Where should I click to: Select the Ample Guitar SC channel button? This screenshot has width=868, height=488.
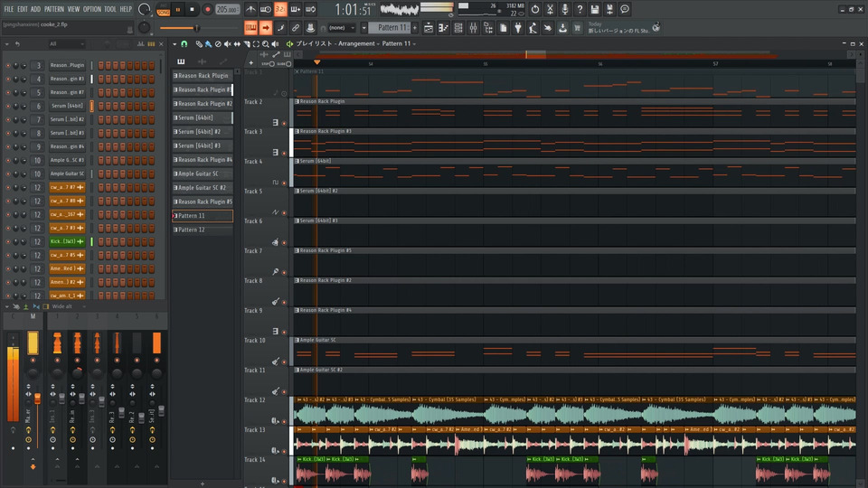point(68,174)
